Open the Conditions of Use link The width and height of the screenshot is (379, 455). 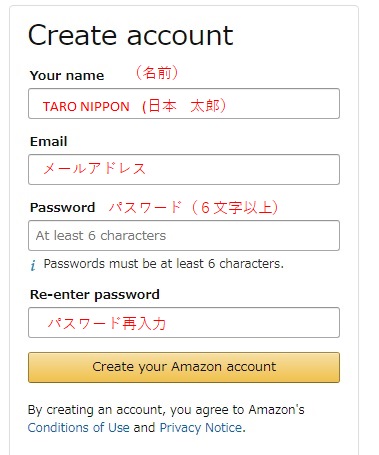point(79,428)
